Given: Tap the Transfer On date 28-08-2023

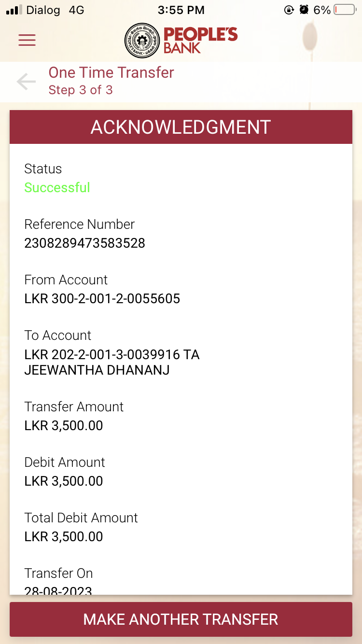Looking at the screenshot, I should (58, 590).
